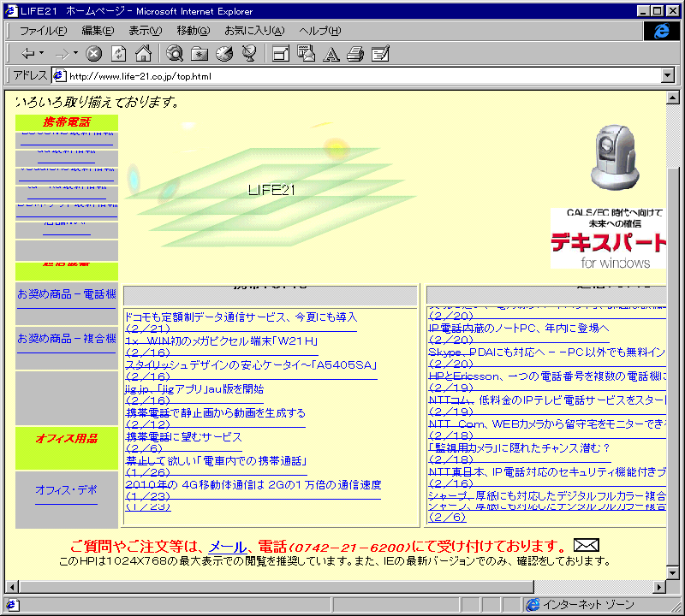Open the 1x WIN初のメガピクセル端末「W21H」 link

coord(222,341)
